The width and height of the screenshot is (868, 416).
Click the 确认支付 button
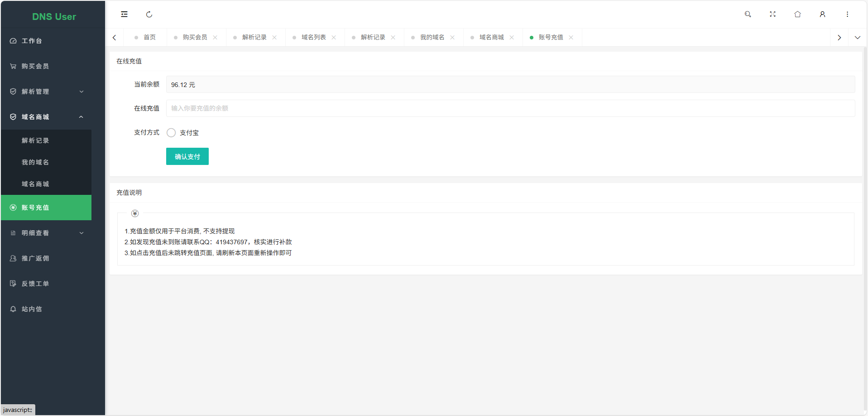coord(187,156)
